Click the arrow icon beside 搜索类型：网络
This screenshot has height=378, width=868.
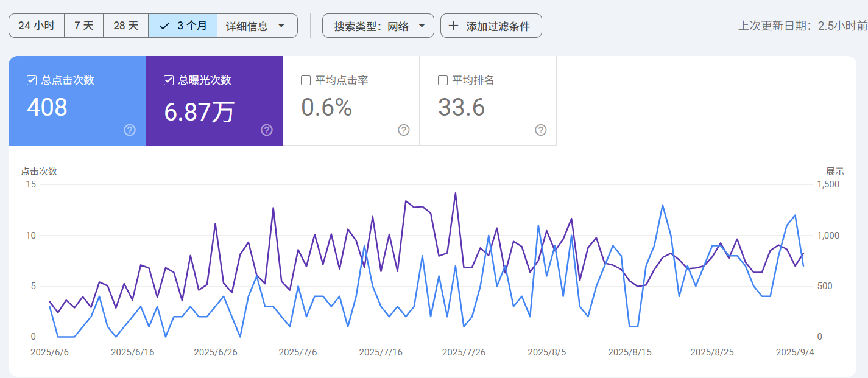pyautogui.click(x=421, y=26)
